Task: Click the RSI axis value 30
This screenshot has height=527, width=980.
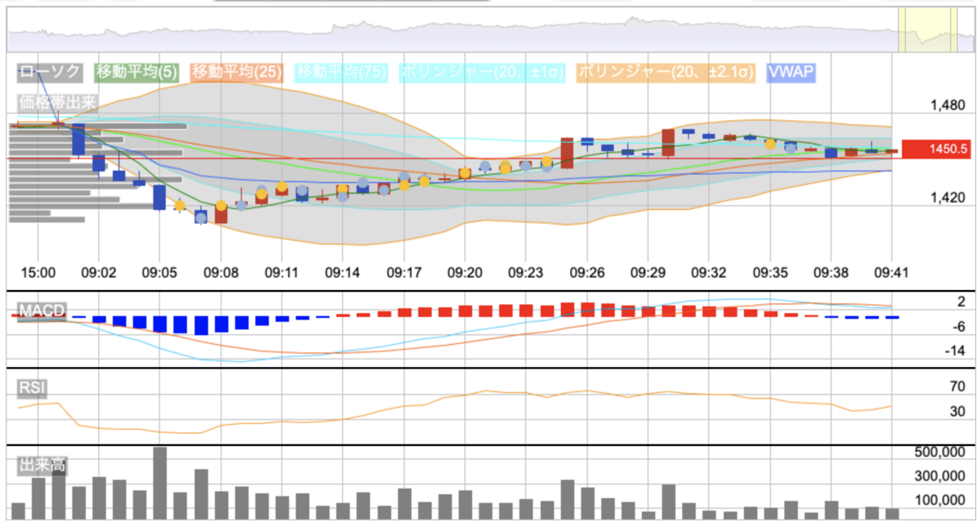Action: tap(958, 411)
